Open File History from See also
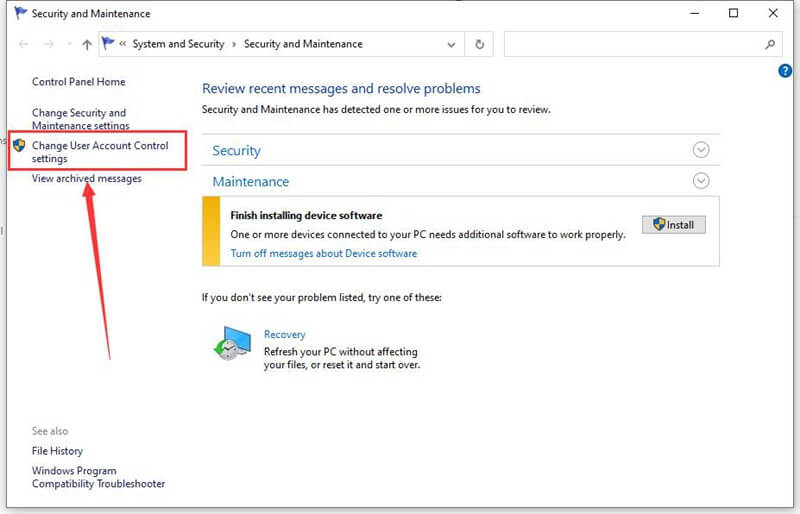 coord(57,451)
